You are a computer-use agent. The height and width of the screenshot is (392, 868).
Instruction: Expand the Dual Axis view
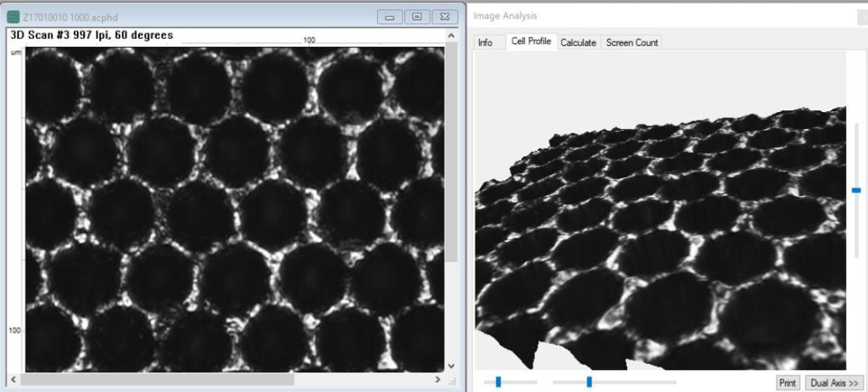coord(834,383)
